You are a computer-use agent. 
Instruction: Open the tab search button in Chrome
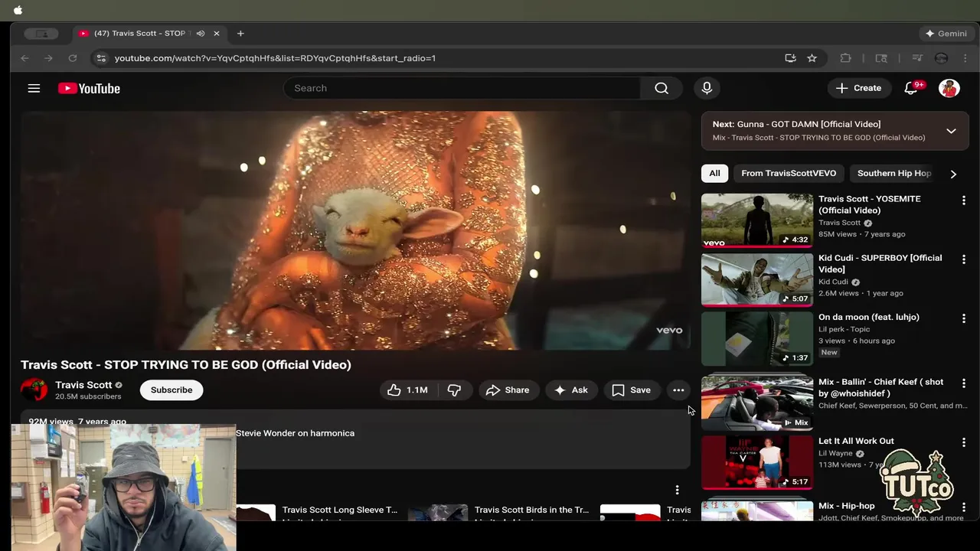point(41,34)
